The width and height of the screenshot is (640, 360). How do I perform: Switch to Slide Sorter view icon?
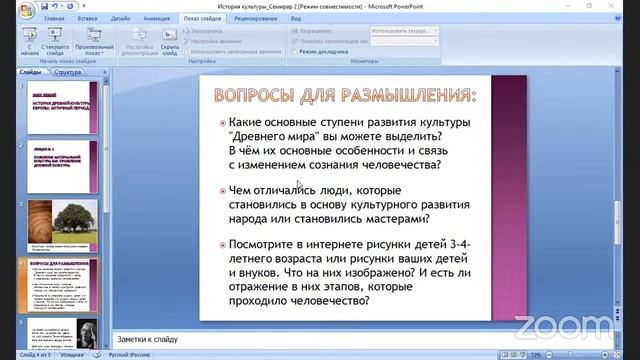[514, 355]
